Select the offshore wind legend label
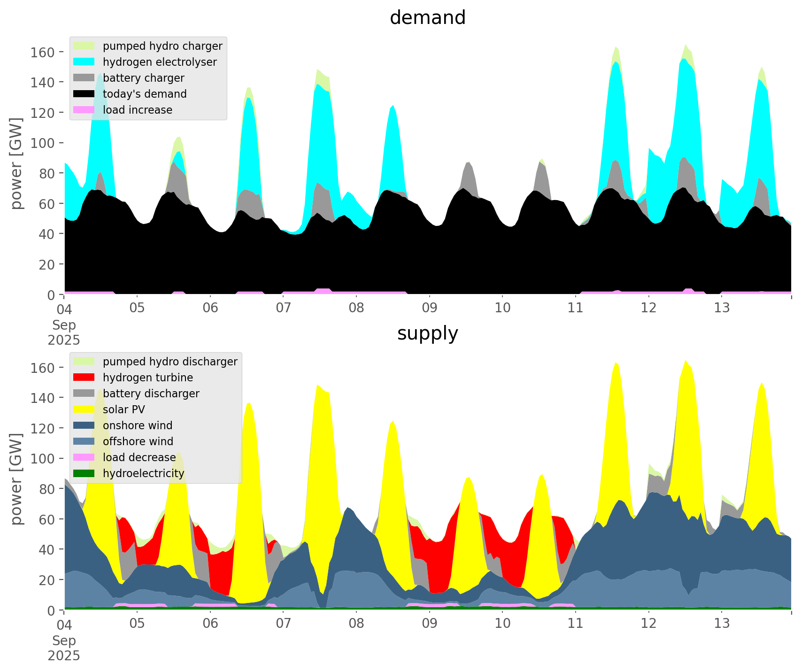 [x=138, y=441]
